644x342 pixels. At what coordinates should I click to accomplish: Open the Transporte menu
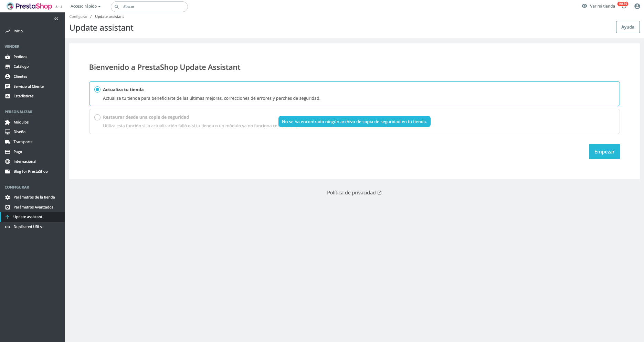point(32,142)
